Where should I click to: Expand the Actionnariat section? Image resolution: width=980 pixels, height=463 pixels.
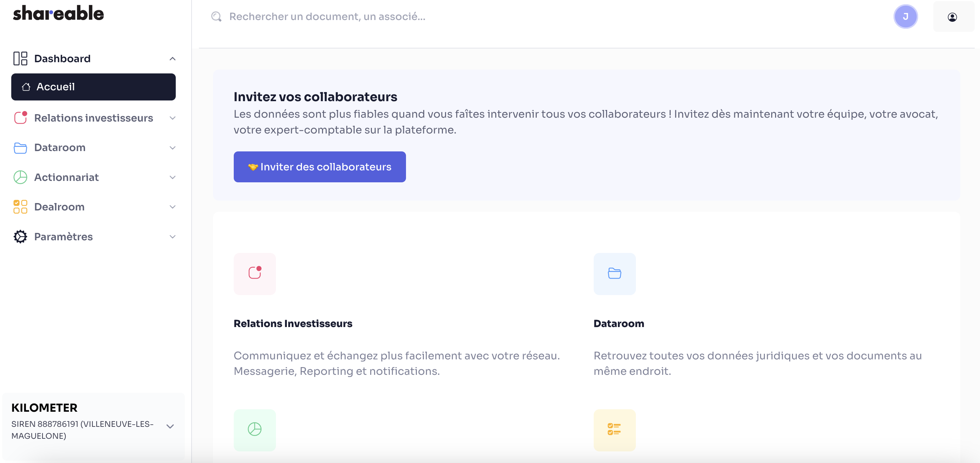(x=172, y=177)
